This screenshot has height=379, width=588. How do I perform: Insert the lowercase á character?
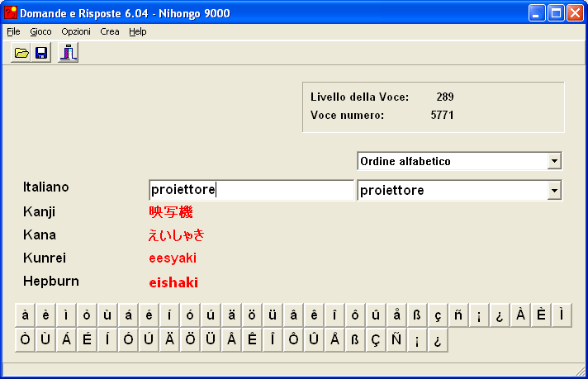point(128,315)
